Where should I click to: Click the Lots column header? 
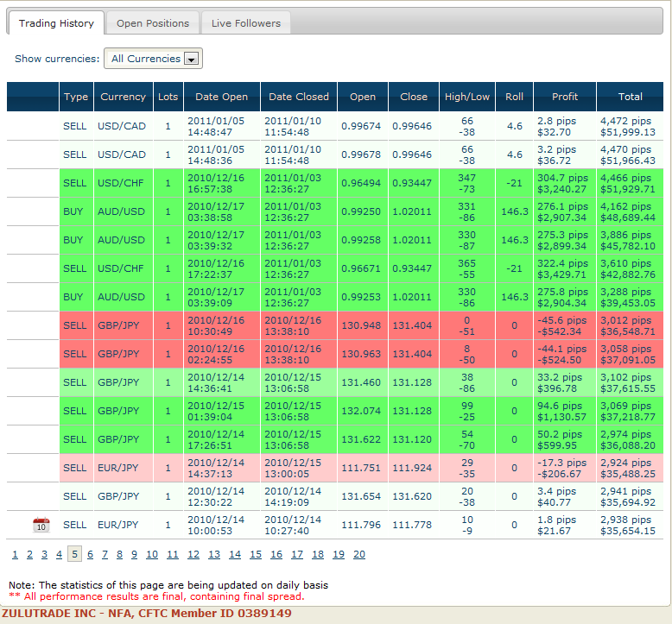coord(168,97)
